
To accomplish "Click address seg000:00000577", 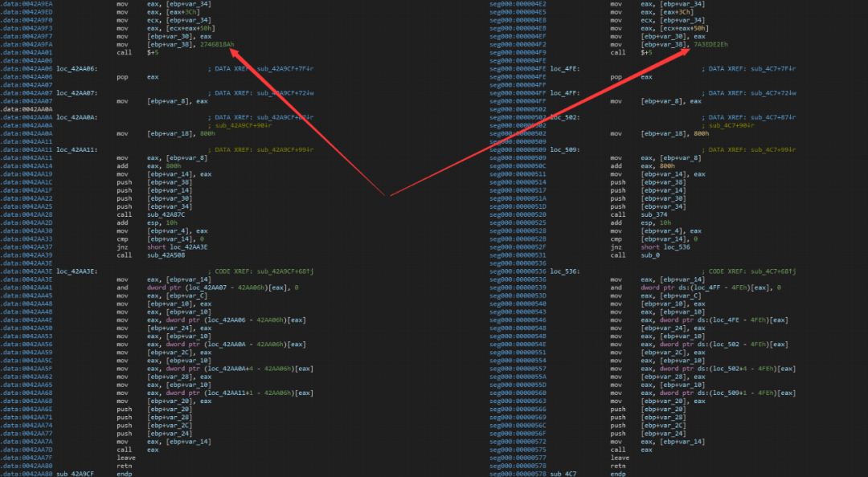I will coord(518,459).
